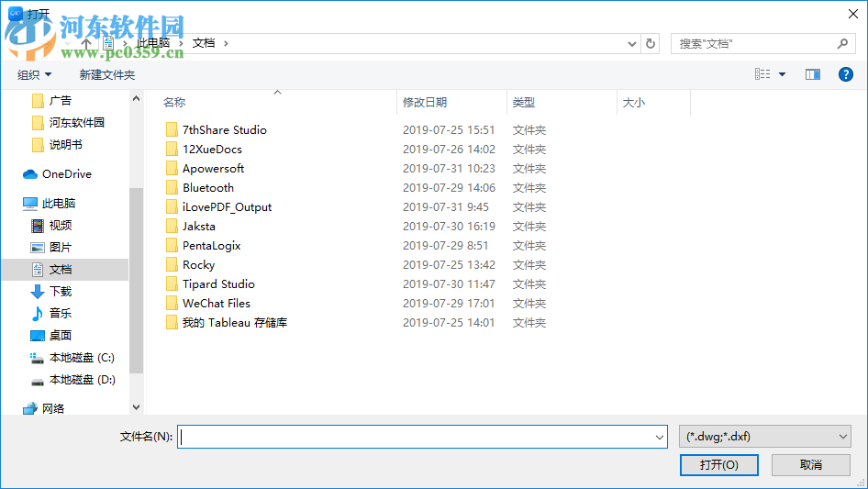The image size is (868, 489).
Task: Select the 我的 Tableau 存储库 folder
Action: [235, 323]
